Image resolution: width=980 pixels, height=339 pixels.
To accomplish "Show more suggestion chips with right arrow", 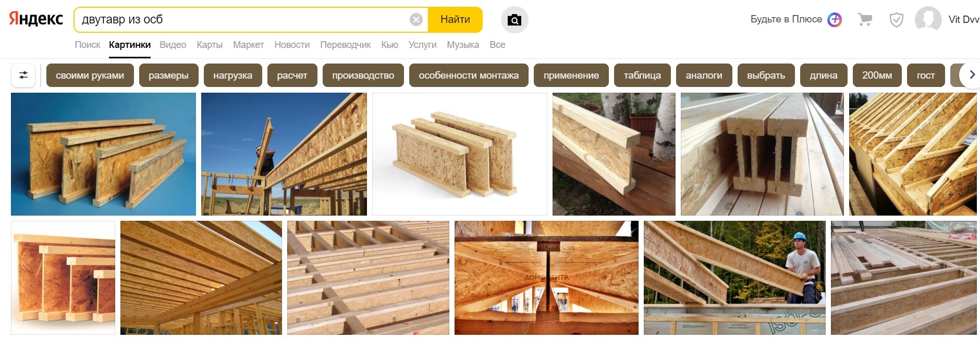I will pos(972,74).
